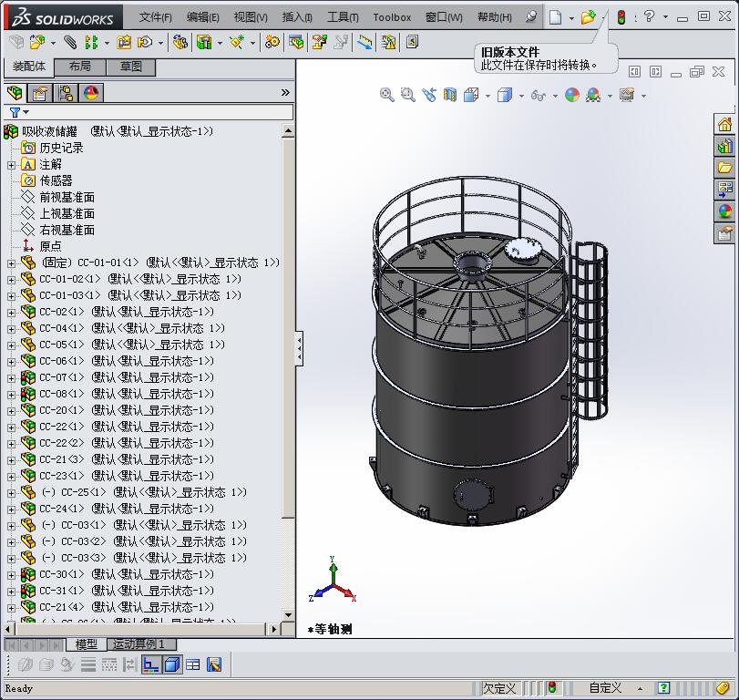The image size is (739, 700).
Task: Open the display style dropdown arrow
Action: pos(521,94)
